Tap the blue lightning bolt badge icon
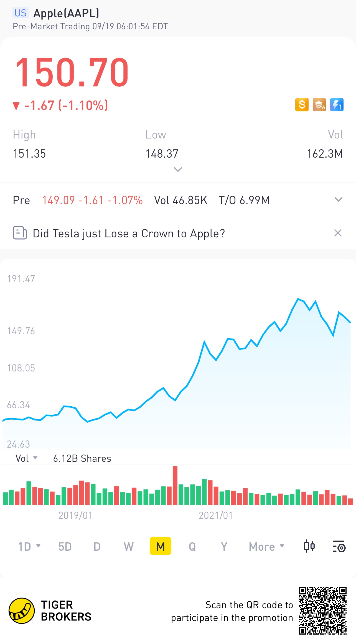The width and height of the screenshot is (356, 644). point(337,105)
